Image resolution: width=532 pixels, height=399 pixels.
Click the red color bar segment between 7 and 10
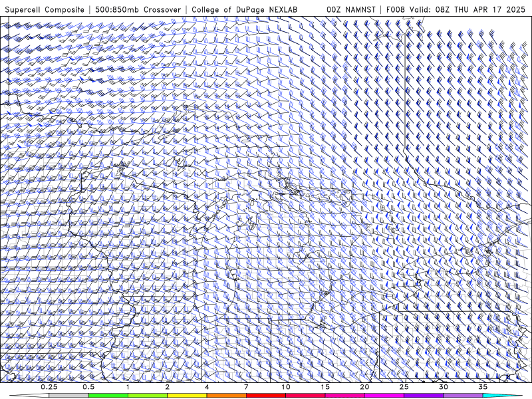[x=265, y=396]
